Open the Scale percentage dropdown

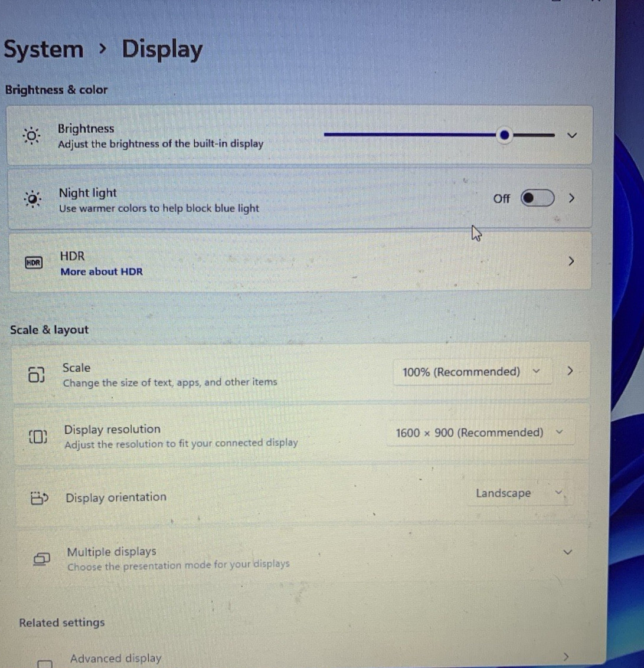click(x=472, y=372)
